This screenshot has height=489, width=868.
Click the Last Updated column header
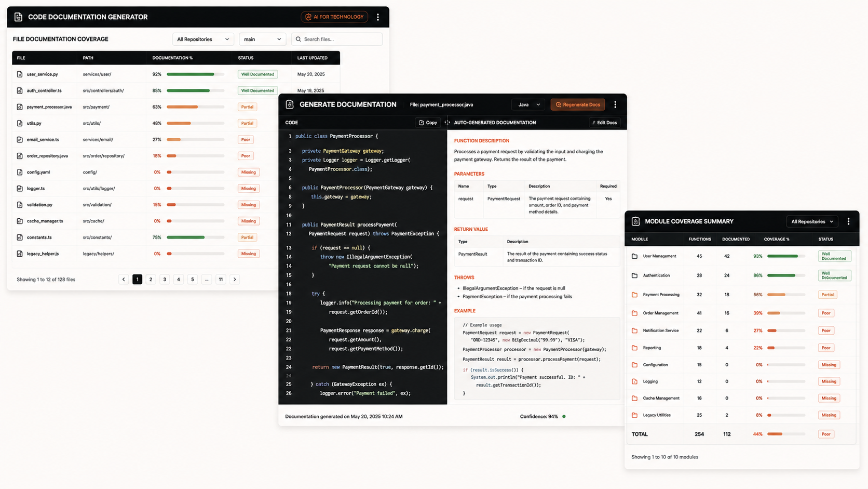312,58
